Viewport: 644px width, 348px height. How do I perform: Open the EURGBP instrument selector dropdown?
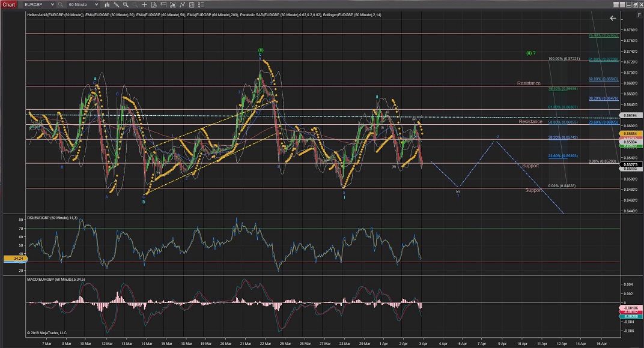coord(39,5)
